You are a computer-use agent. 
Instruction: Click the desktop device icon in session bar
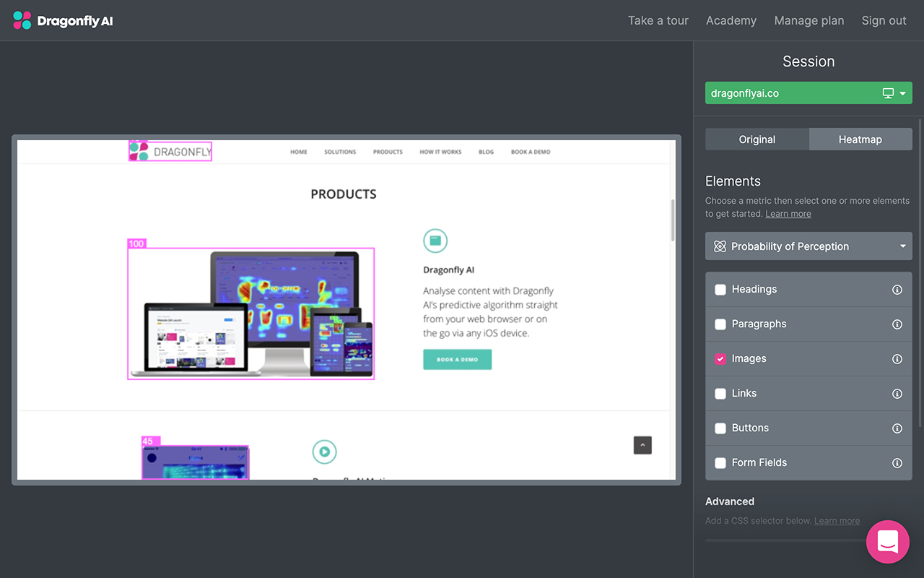click(888, 93)
